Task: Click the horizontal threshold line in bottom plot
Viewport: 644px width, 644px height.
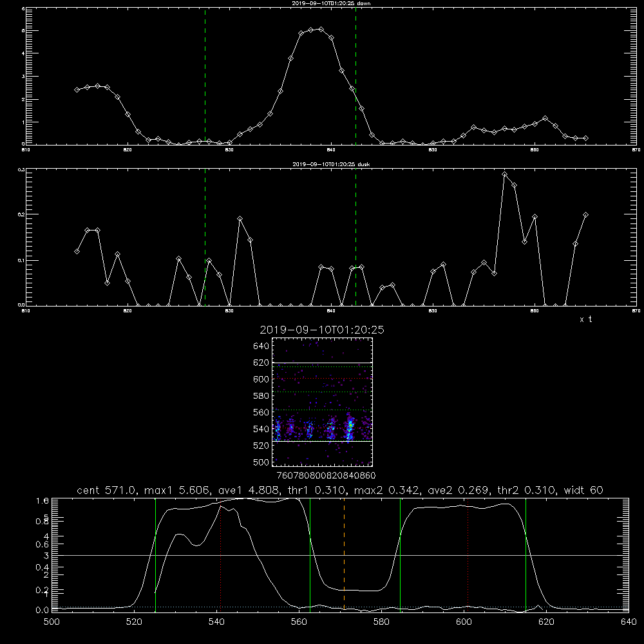Action: pyautogui.click(x=340, y=555)
